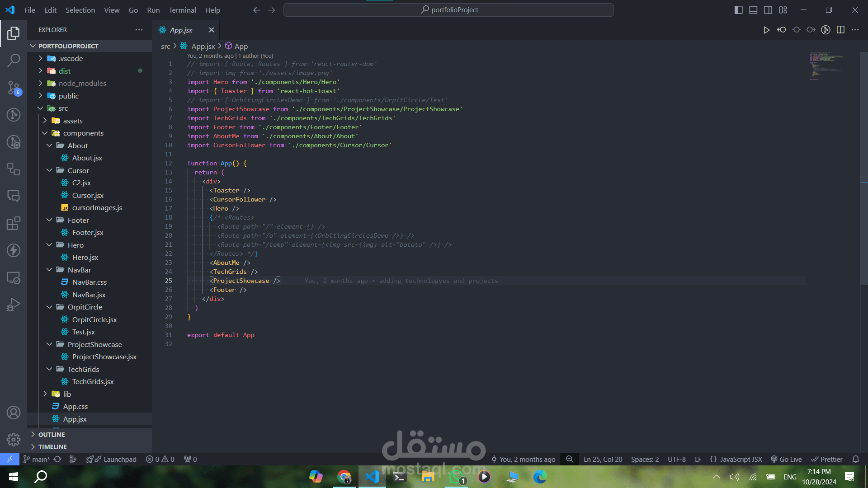The height and width of the screenshot is (488, 868).
Task: Open Hero.jsx in the explorer
Action: coord(85,258)
